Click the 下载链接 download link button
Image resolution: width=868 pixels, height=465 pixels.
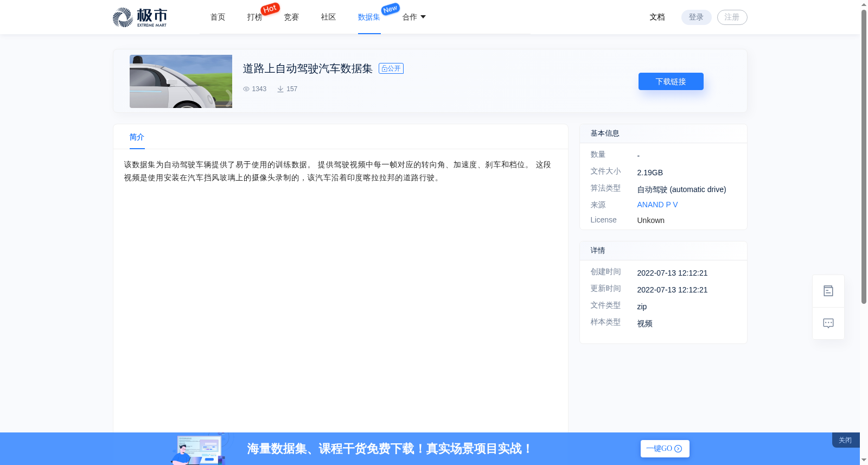pyautogui.click(x=671, y=81)
